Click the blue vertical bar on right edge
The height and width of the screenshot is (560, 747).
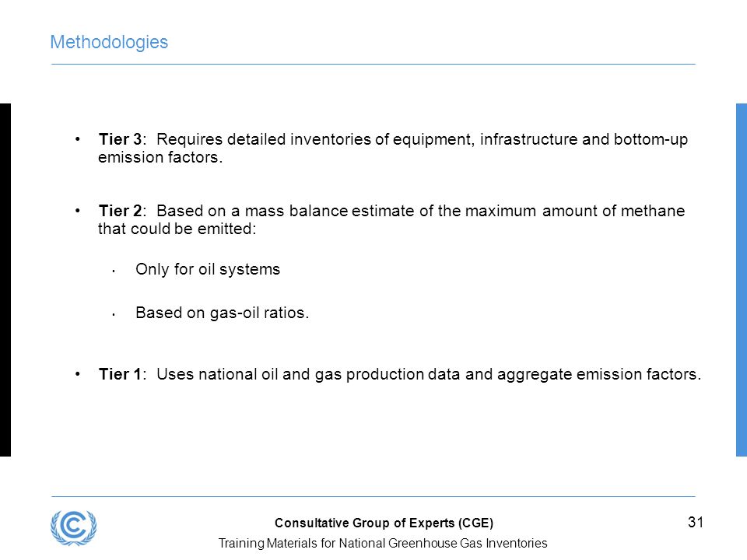[x=742, y=280]
